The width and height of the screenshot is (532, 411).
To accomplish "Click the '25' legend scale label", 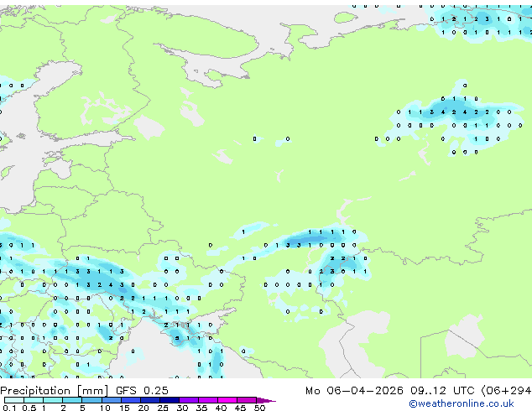I will (163, 408).
